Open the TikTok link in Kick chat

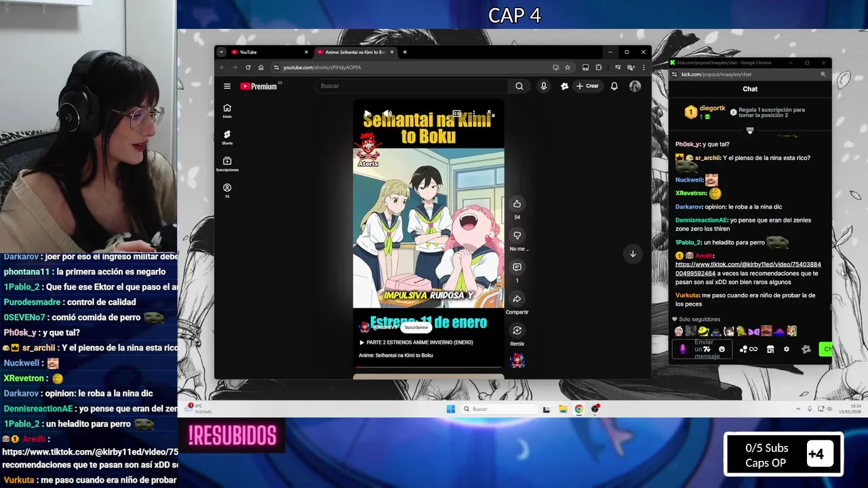coord(748,269)
